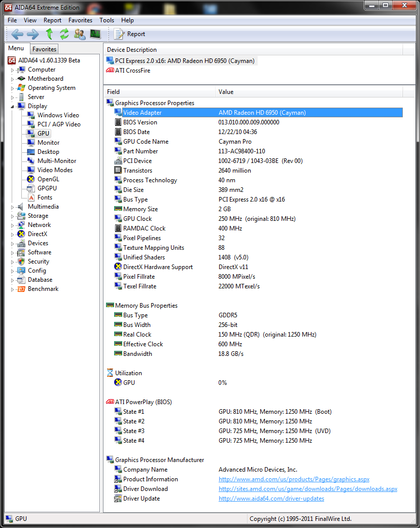Screen dimensions: 420x528
Task: Click the Multimedia speaker icon
Action: coord(21,207)
